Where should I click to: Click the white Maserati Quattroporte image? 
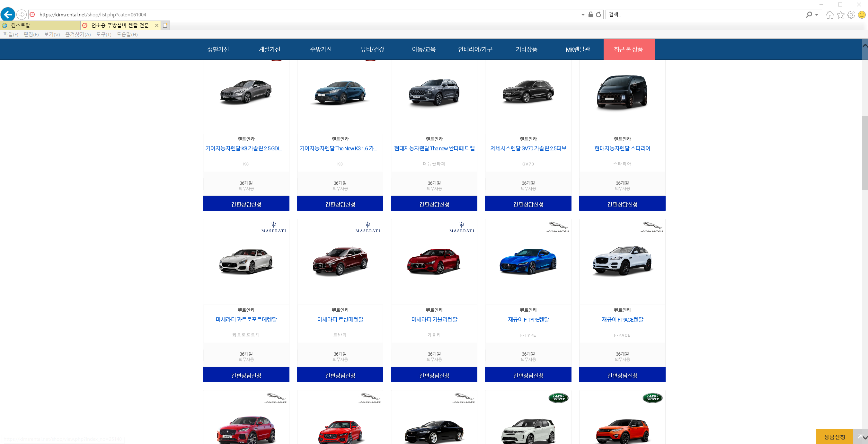click(246, 262)
